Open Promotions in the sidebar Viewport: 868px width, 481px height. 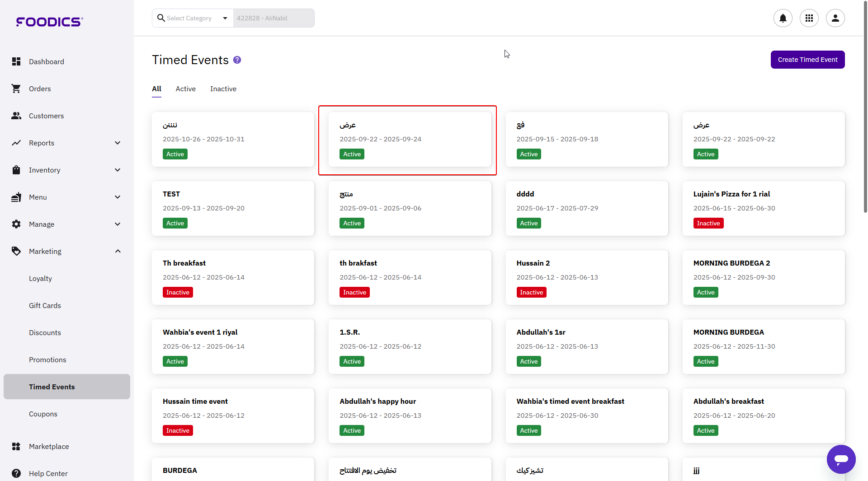point(47,360)
